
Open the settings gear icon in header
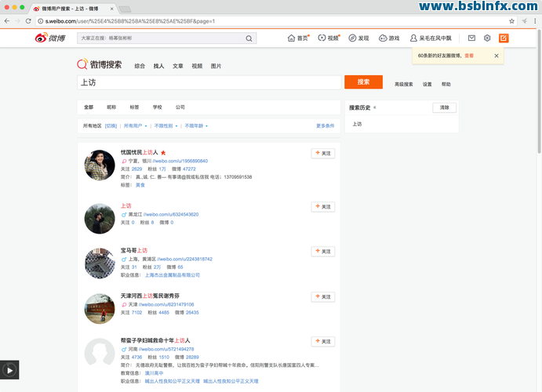487,38
